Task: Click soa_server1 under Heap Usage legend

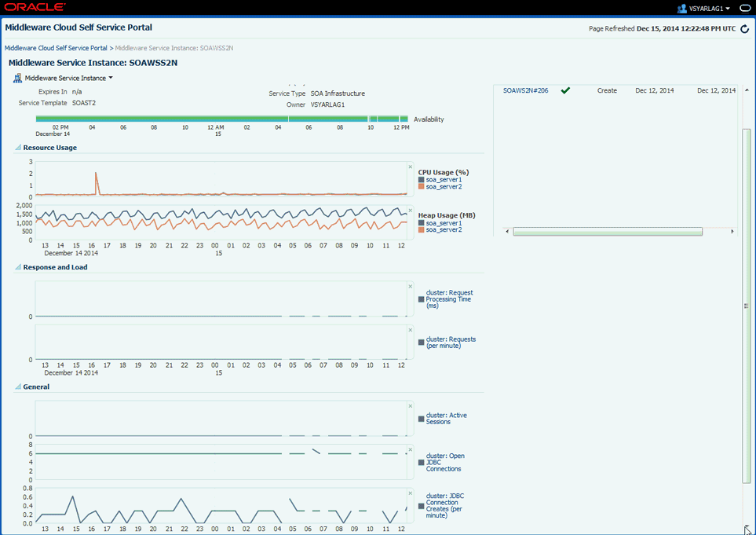Action: pos(444,223)
